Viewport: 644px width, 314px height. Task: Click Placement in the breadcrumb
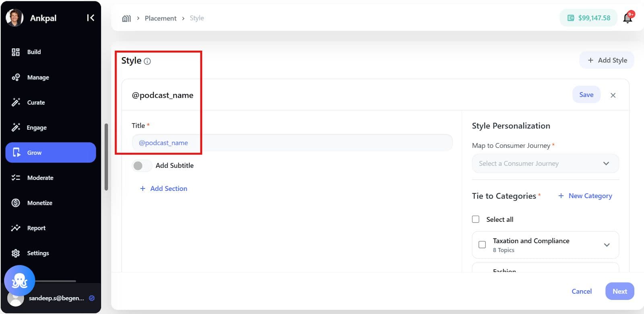point(160,18)
